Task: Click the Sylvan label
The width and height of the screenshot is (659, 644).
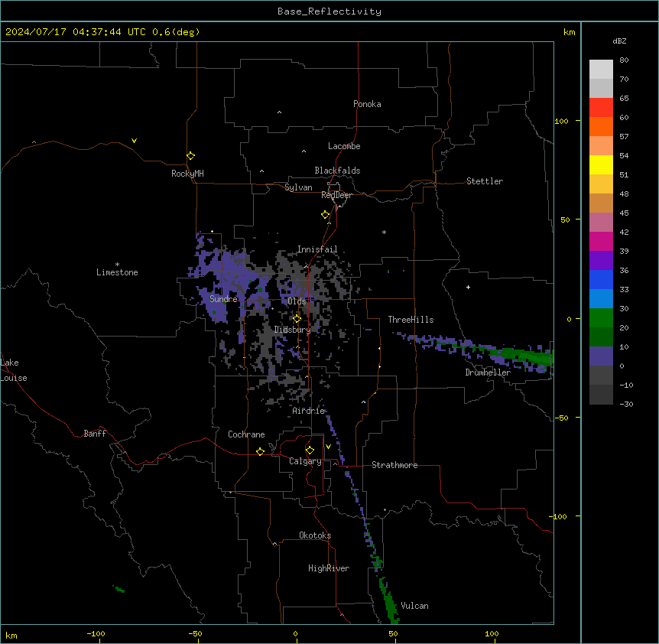Action: pyautogui.click(x=298, y=187)
